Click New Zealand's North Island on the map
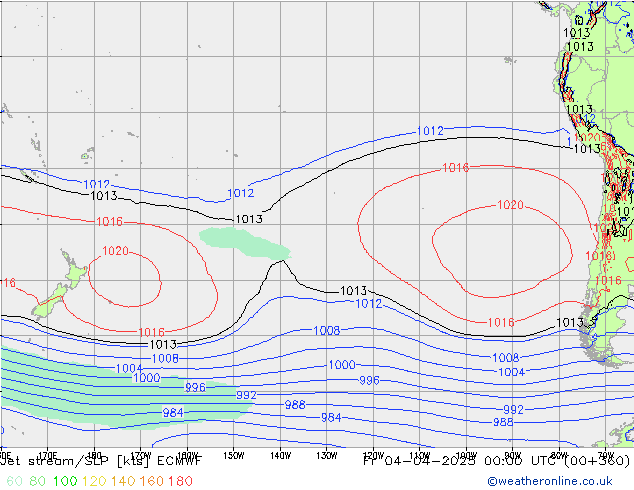Image resolution: width=634 pixels, height=490 pixels. [73, 272]
